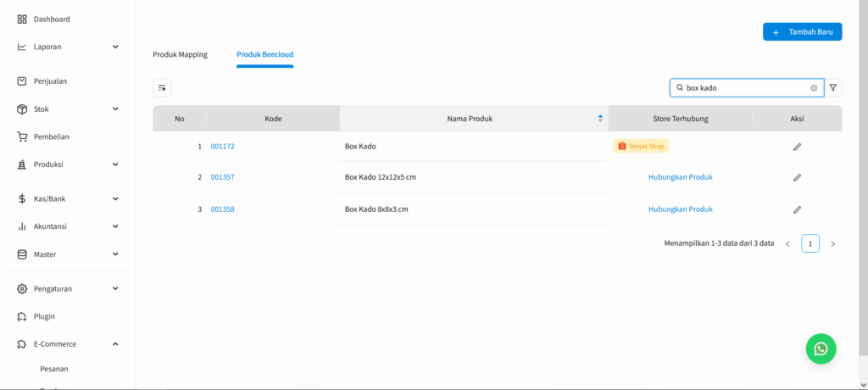Click the E-Commerce puzzle icon
868x390 pixels.
[x=22, y=344]
